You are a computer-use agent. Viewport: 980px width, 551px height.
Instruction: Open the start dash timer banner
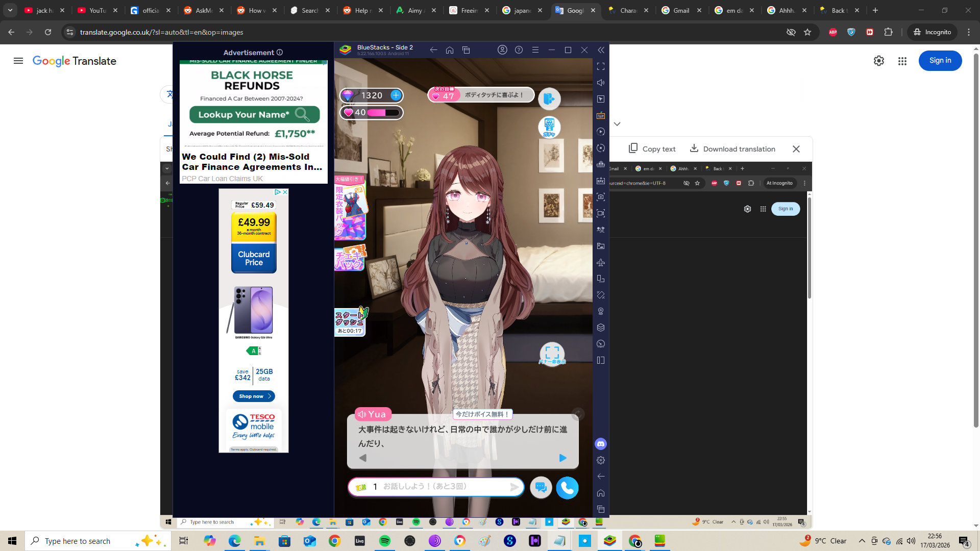point(351,321)
